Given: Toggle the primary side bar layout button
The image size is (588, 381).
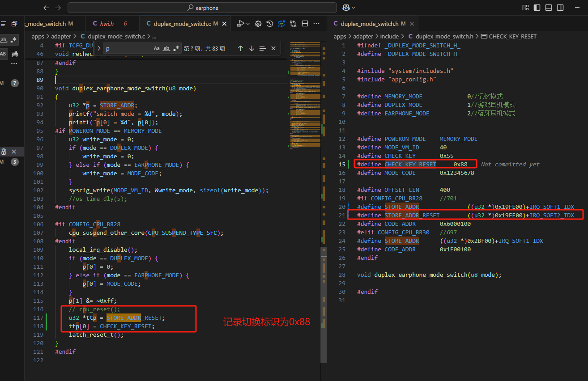Looking at the screenshot, I should coord(537,8).
